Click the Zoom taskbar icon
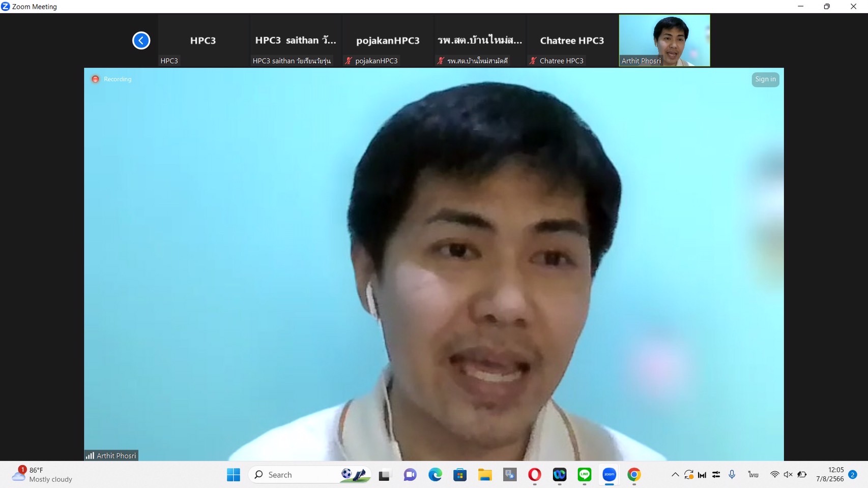Viewport: 868px width, 488px height. tap(610, 475)
